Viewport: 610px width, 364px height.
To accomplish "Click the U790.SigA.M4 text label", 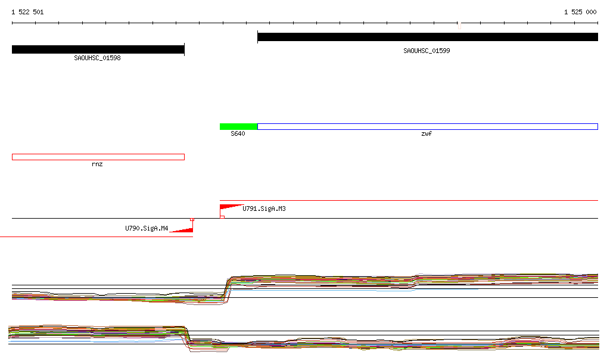I will coord(147,228).
